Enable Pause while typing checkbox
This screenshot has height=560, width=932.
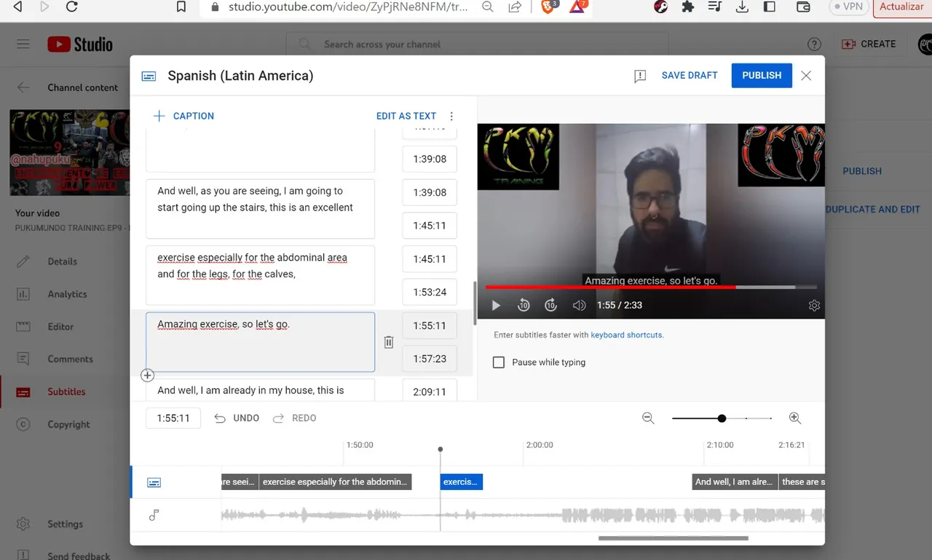pos(499,362)
